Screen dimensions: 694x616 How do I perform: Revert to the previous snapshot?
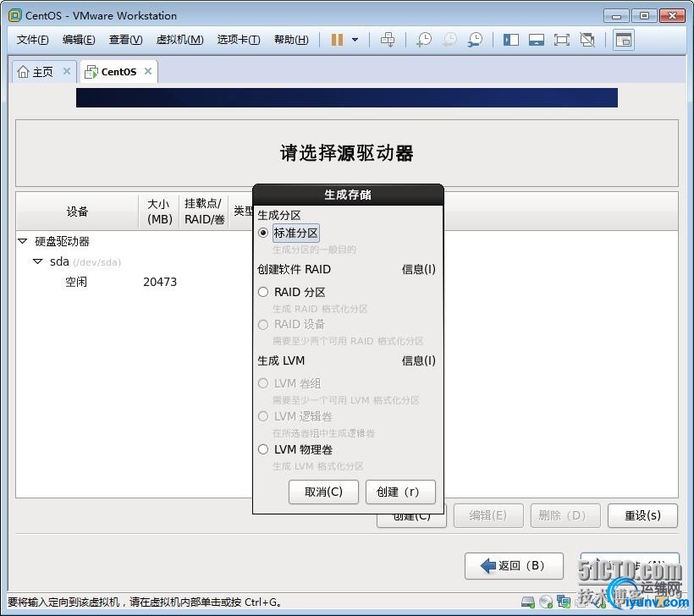[x=449, y=40]
